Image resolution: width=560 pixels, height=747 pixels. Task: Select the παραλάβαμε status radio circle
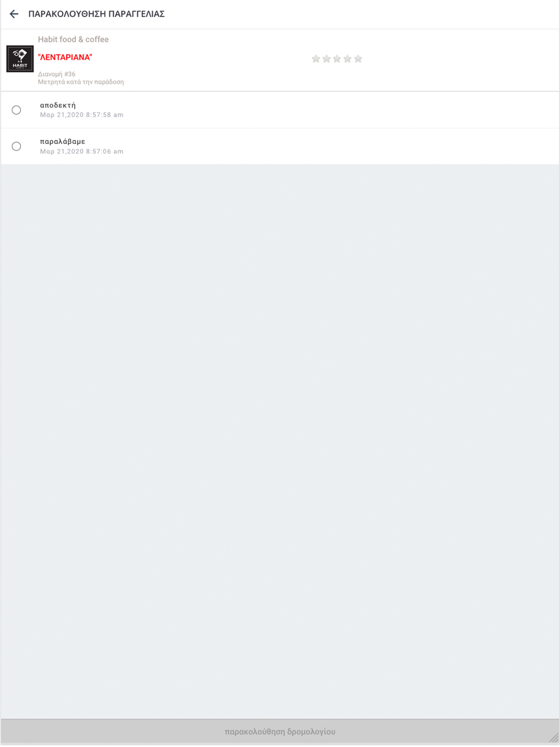[16, 146]
